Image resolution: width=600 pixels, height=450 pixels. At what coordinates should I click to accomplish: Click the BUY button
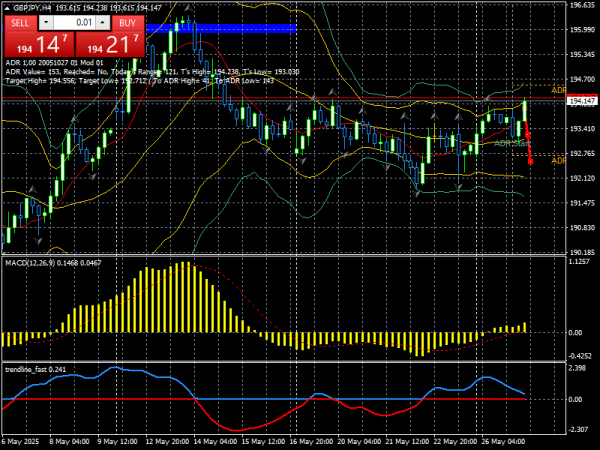[127, 23]
